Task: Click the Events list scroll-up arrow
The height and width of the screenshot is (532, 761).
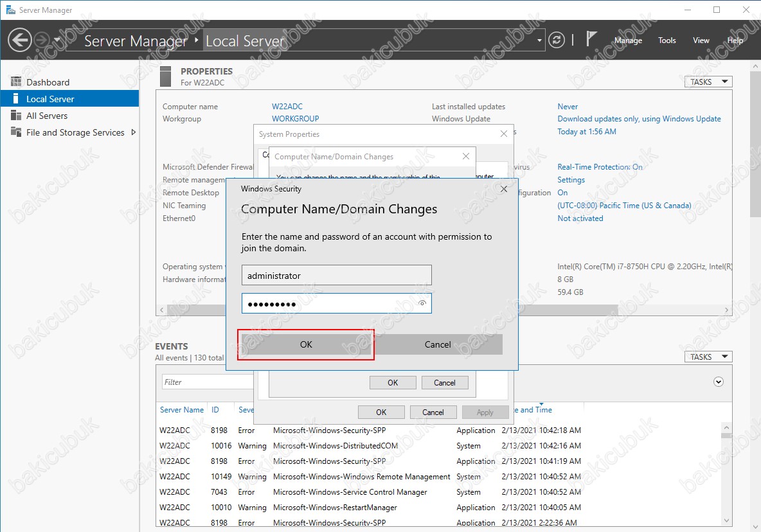Action: (x=726, y=427)
